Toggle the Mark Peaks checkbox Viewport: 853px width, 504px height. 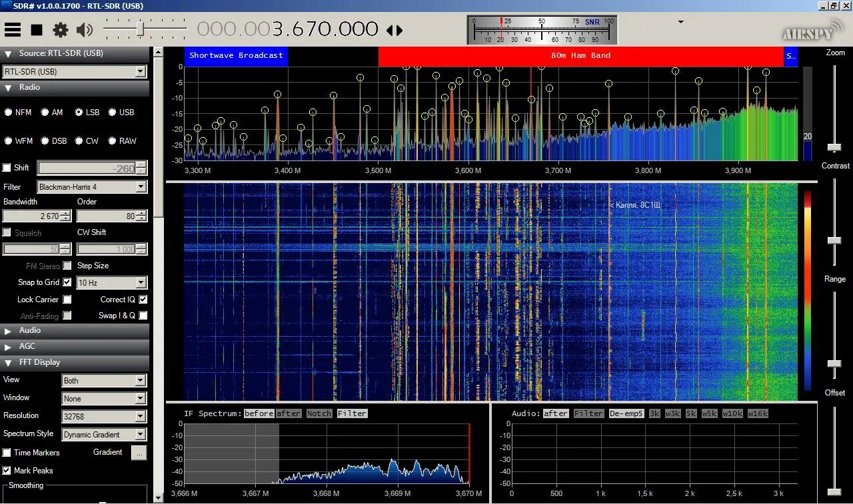click(5, 470)
